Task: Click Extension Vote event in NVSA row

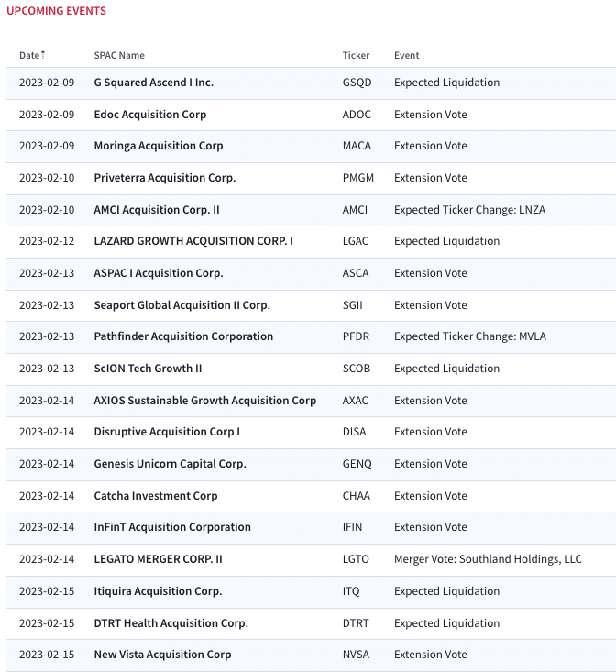Action: (431, 655)
